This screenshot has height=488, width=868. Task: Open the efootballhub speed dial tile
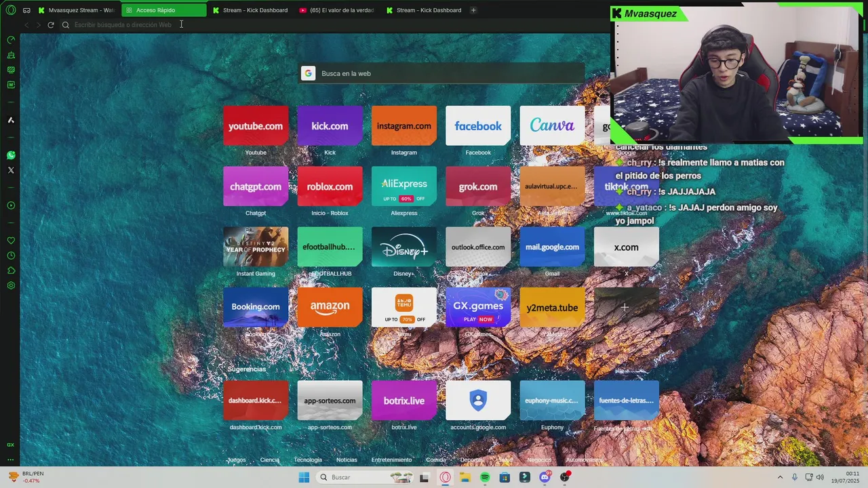(330, 247)
